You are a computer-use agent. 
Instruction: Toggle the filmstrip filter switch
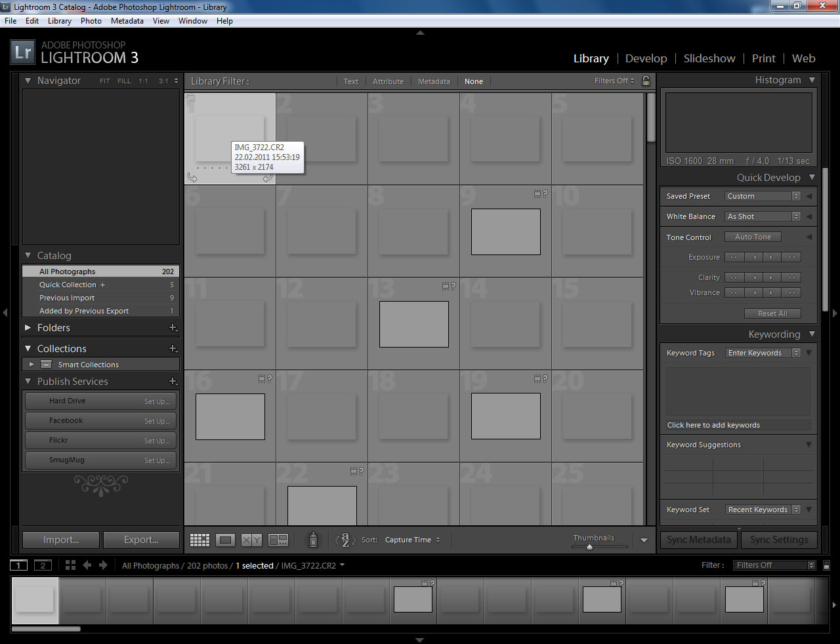826,565
